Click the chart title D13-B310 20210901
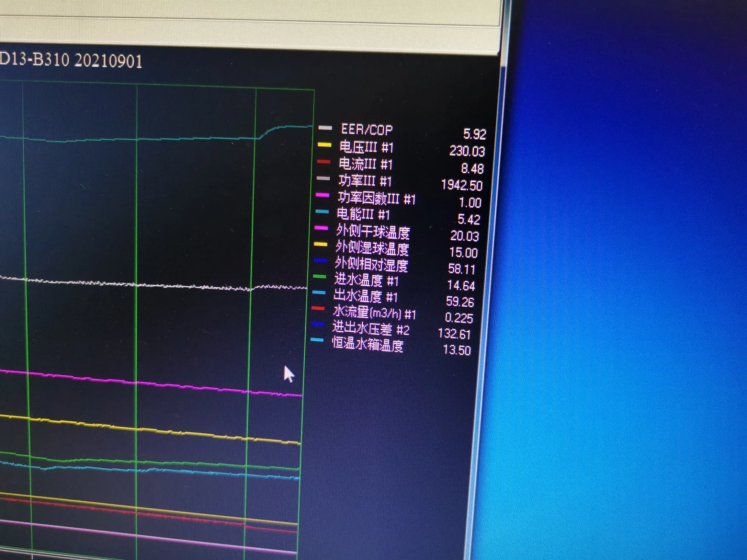The image size is (747, 560). [x=71, y=60]
